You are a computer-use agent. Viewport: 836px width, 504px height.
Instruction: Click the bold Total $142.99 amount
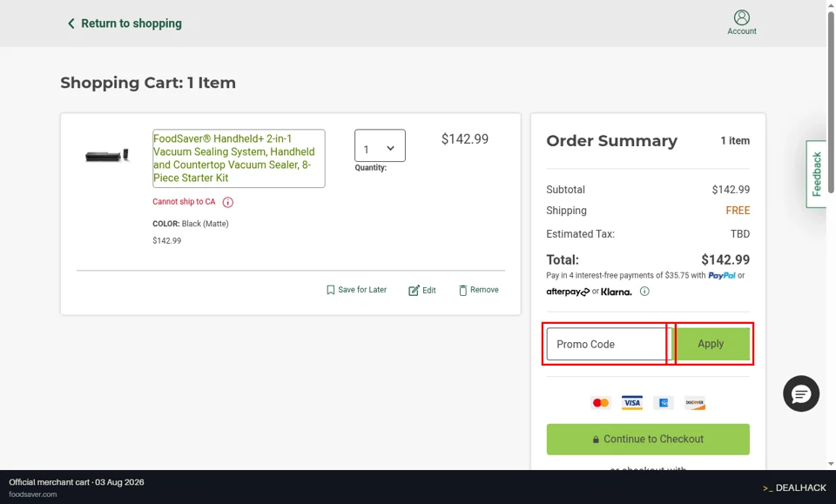click(725, 259)
